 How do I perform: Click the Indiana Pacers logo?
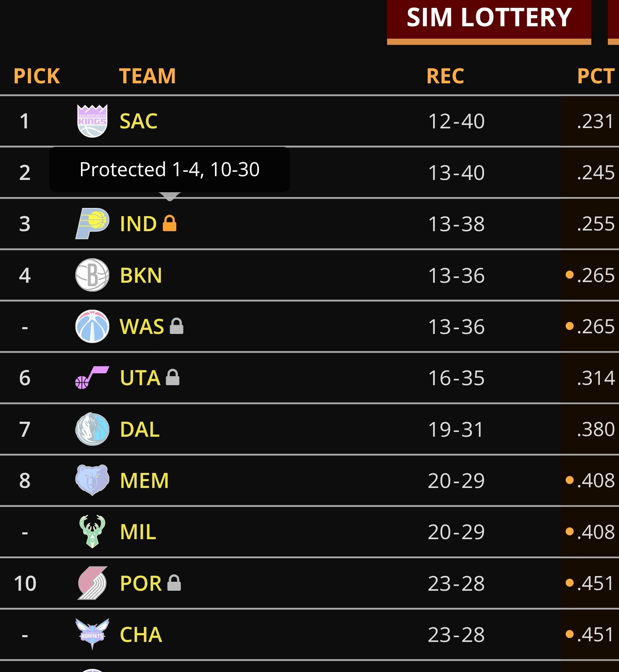tap(92, 224)
